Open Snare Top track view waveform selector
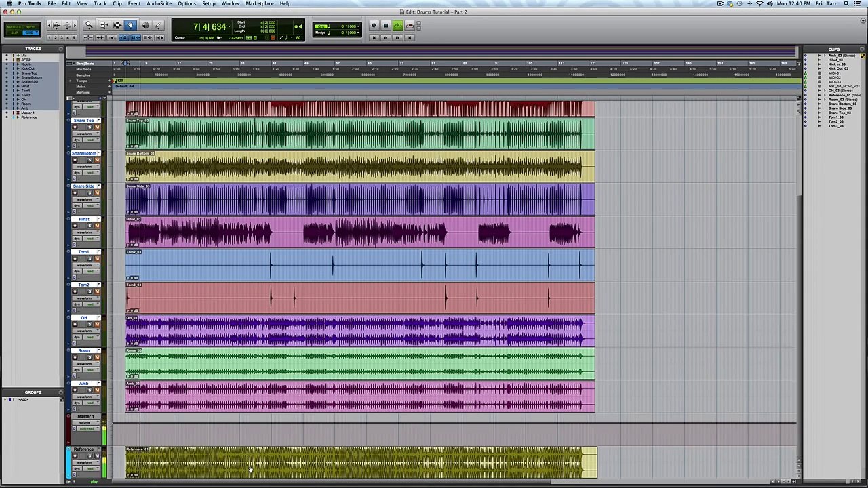 [x=86, y=134]
